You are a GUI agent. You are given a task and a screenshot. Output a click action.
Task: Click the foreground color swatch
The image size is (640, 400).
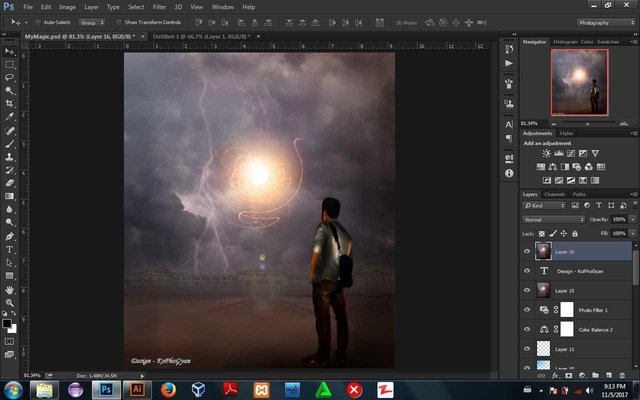click(8, 323)
